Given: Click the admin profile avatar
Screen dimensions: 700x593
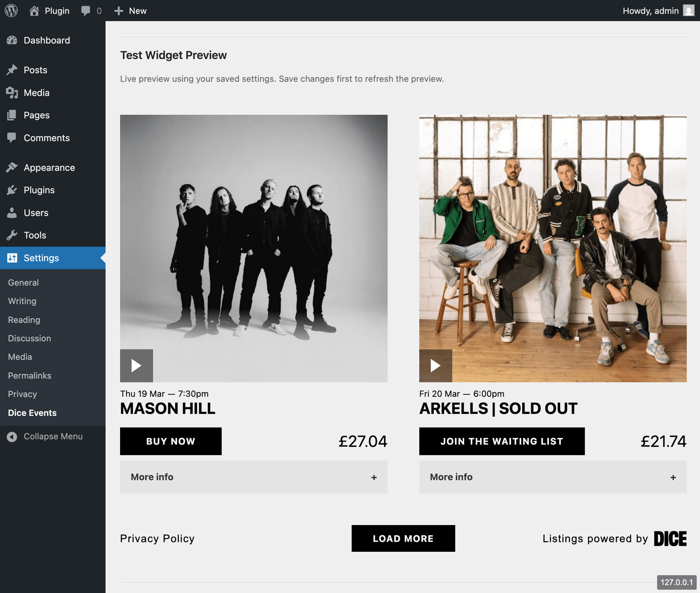Looking at the screenshot, I should (x=688, y=11).
